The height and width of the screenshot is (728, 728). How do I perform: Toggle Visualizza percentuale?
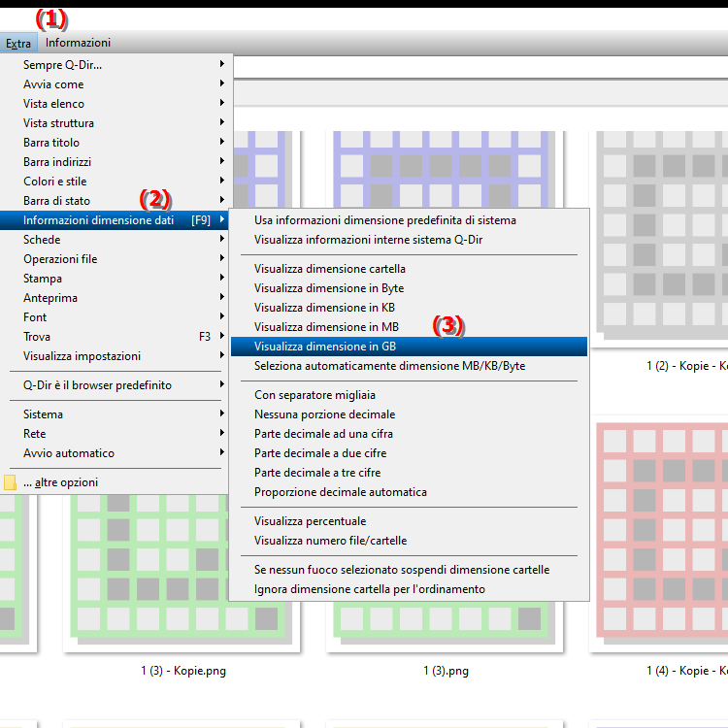409,521
